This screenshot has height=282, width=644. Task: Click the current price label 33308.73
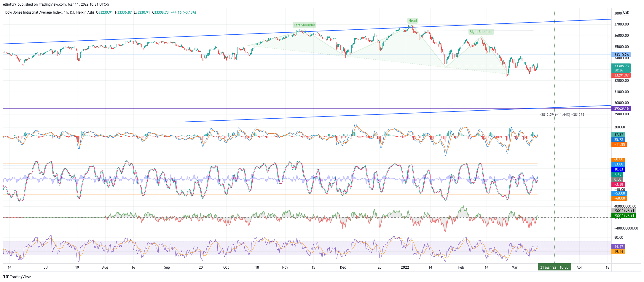coord(621,66)
